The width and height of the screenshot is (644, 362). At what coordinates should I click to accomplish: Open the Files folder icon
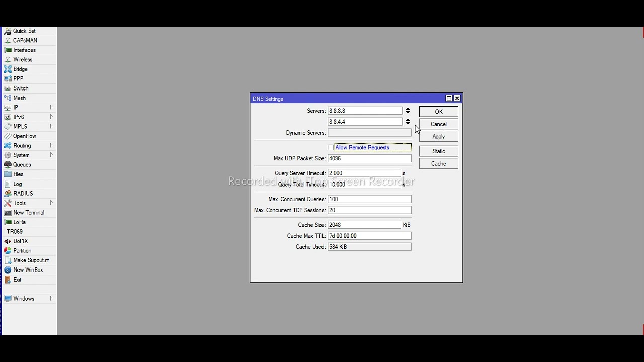(8, 174)
